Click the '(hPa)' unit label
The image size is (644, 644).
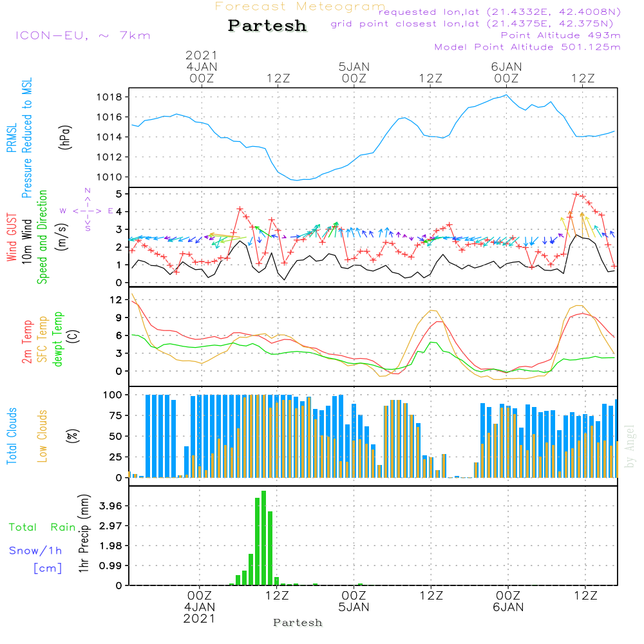pos(65,137)
